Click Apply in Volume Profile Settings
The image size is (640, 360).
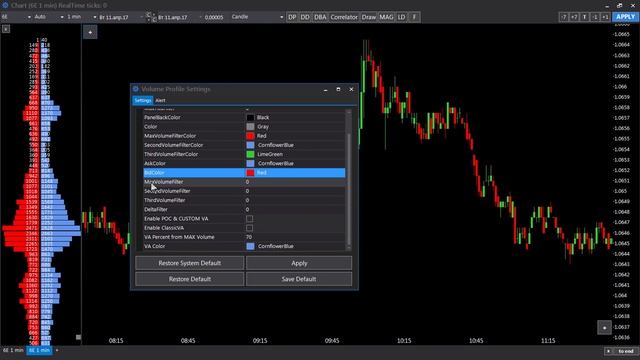click(x=299, y=263)
